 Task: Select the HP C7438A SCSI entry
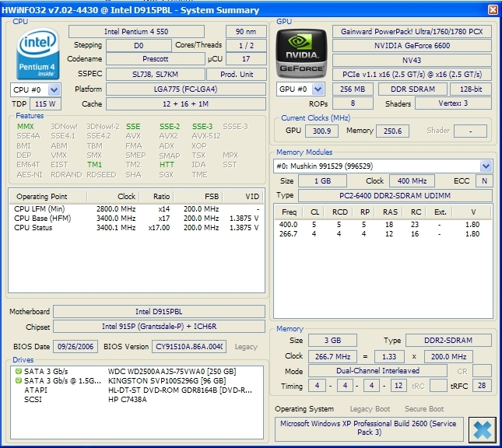[x=137, y=399]
